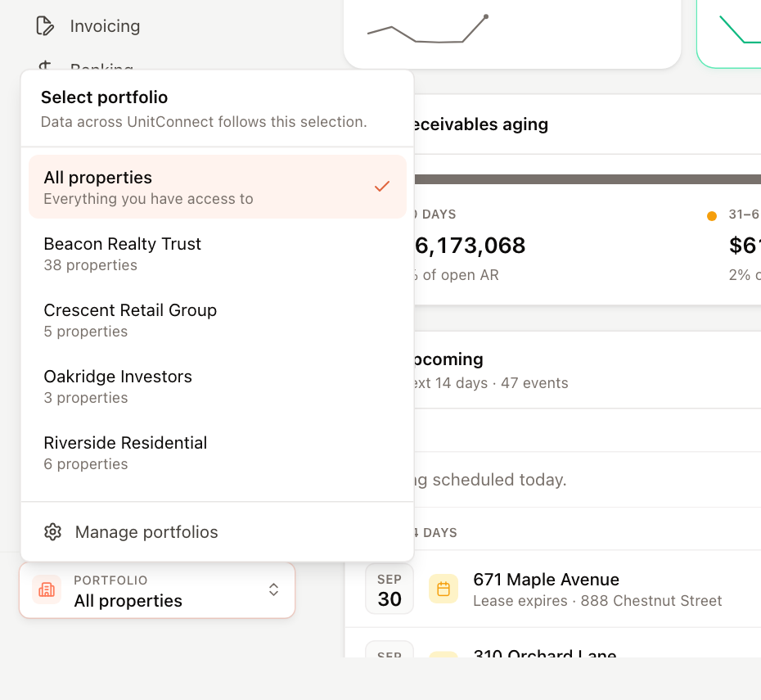Click the receivables aging gray bar
761x700 pixels.
coord(588,179)
